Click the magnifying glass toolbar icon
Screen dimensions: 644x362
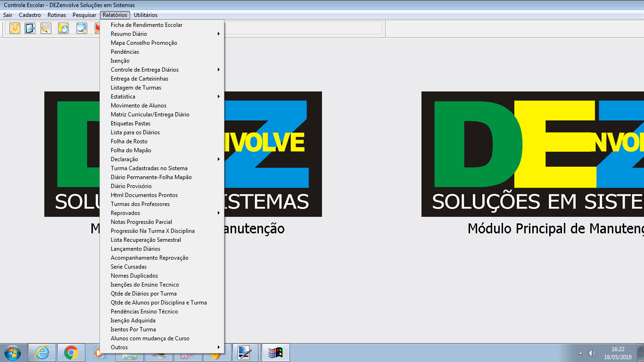[82, 28]
